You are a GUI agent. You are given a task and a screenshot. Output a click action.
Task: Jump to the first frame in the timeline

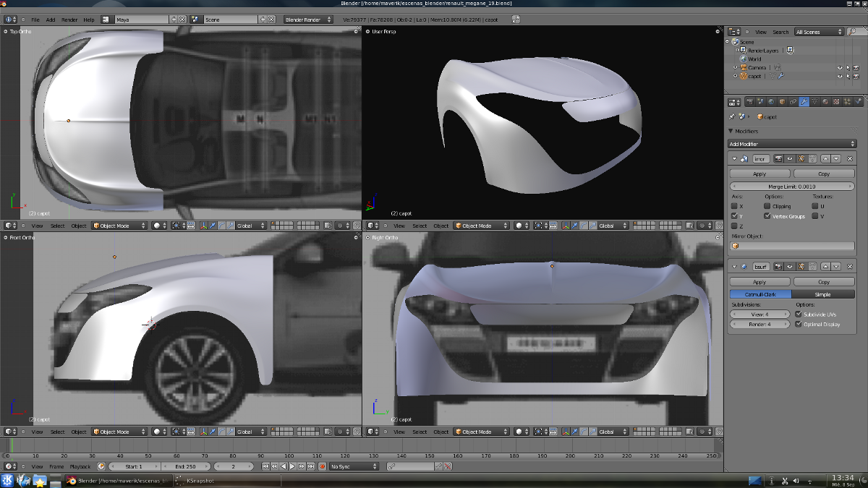265,467
